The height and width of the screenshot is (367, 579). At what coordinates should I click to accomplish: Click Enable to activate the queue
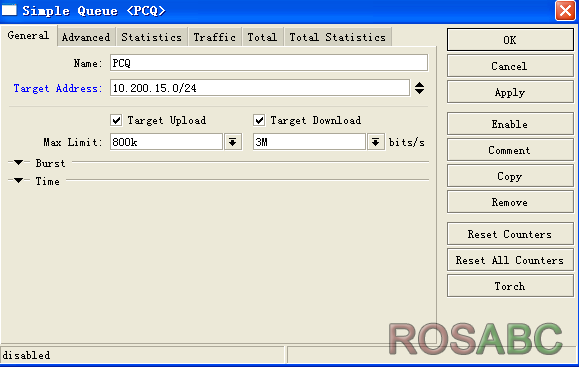(510, 124)
